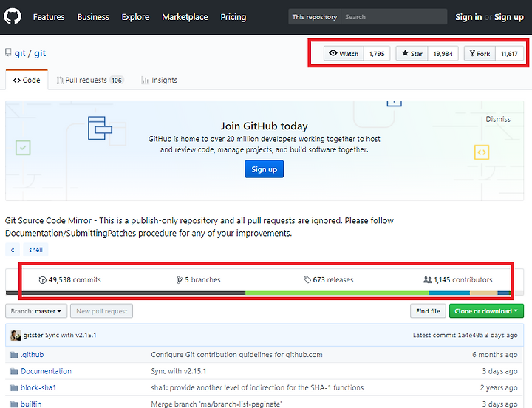Open the builtin folder
The width and height of the screenshot is (532, 408).
(31, 404)
